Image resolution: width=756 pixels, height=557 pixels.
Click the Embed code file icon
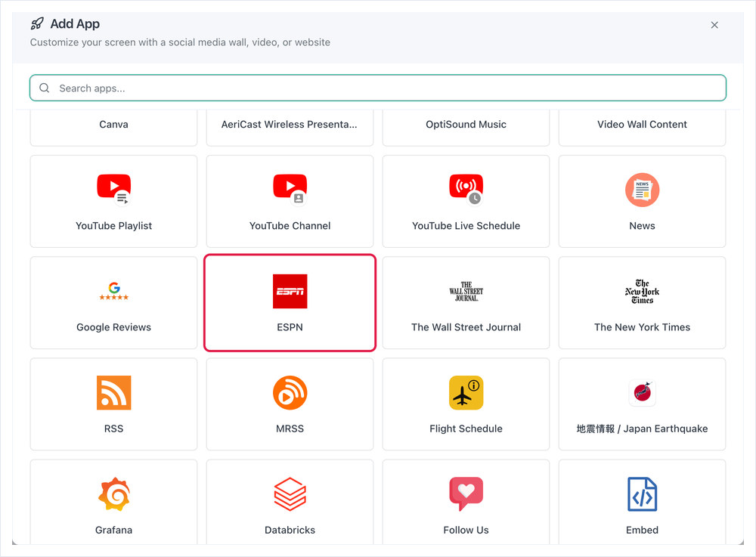tap(642, 494)
